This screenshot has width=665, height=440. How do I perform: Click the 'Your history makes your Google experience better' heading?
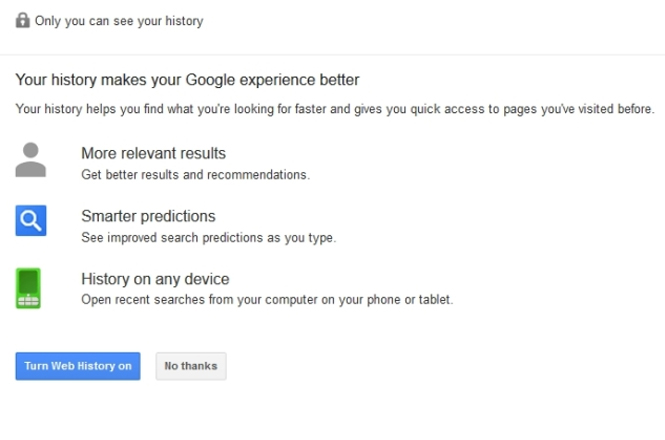coord(187,80)
